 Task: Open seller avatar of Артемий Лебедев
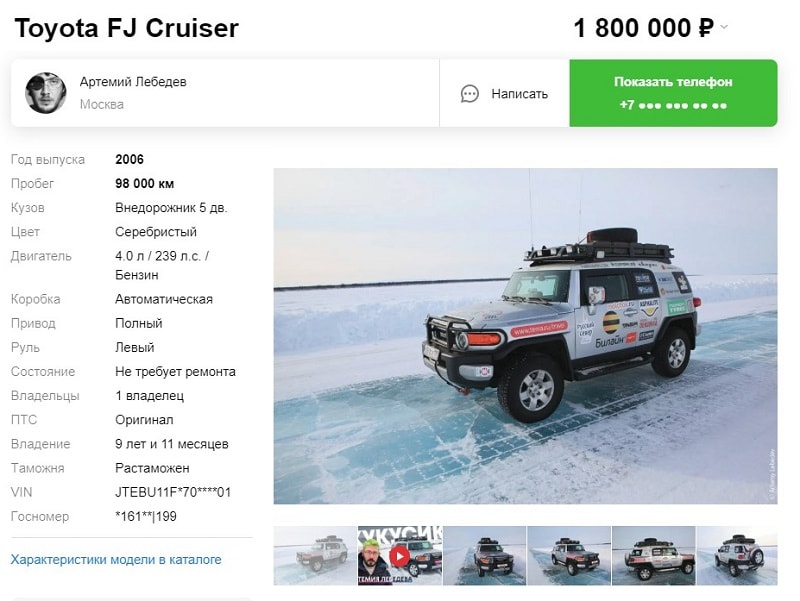point(46,93)
